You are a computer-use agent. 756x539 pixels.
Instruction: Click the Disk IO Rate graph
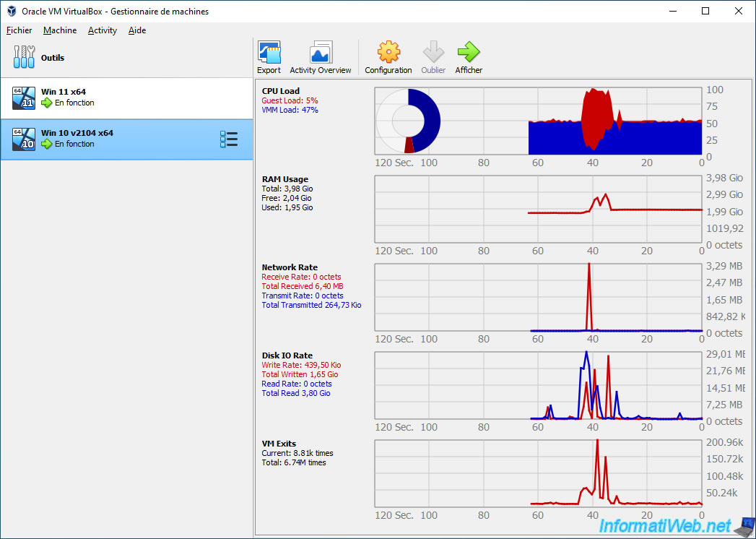coord(538,386)
